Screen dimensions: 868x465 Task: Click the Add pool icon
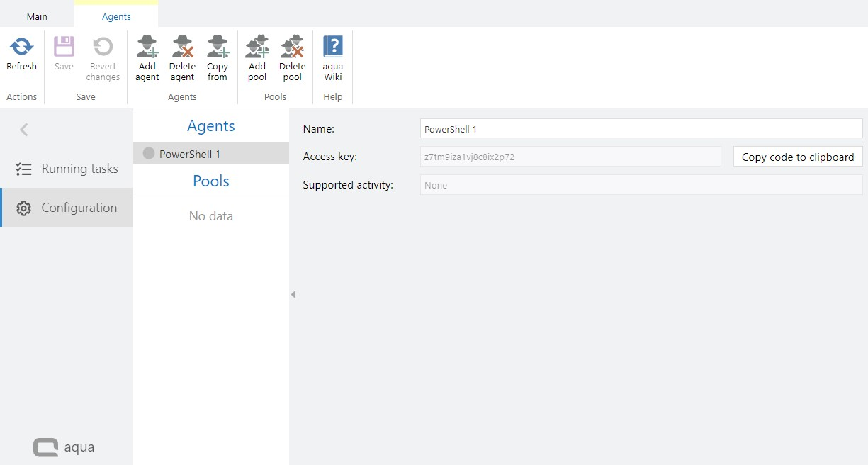pyautogui.click(x=257, y=47)
